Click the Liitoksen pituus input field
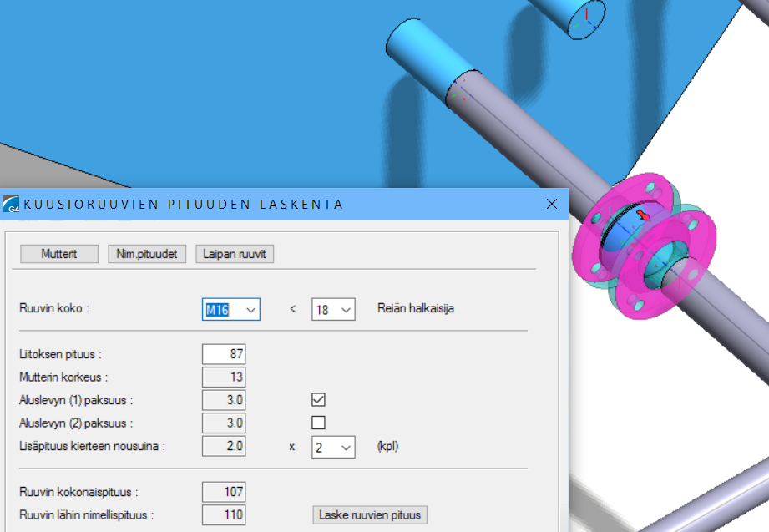The image size is (769, 532). 224,354
